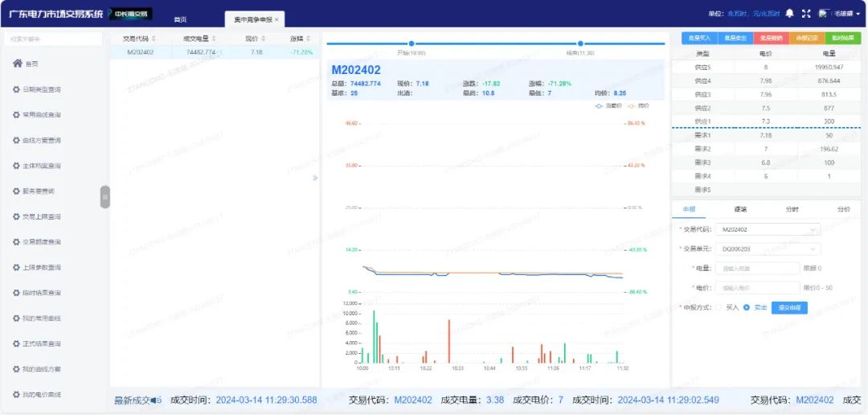
Task: Close the 集中竞争申报 tab
Action: pyautogui.click(x=277, y=19)
